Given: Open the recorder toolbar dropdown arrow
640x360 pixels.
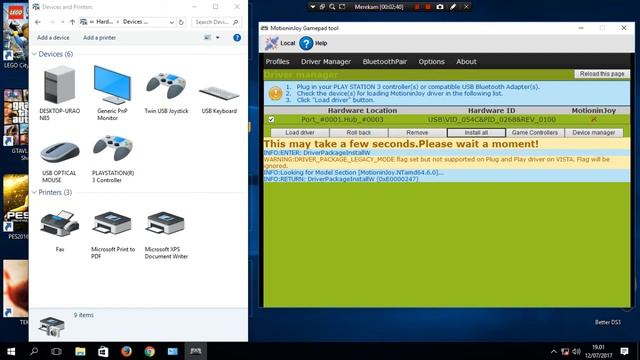Looking at the screenshot, I should pos(313,7).
